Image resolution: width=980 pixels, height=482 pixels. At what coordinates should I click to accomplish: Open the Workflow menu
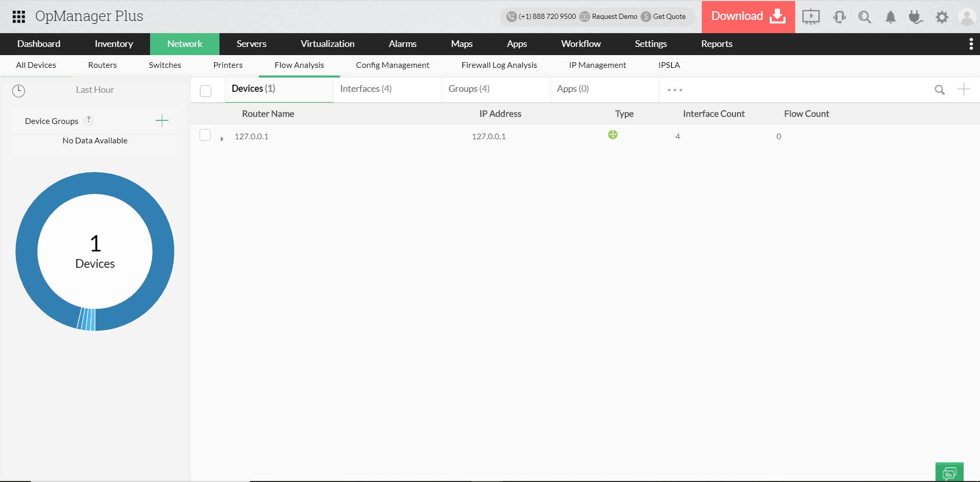tap(581, 44)
